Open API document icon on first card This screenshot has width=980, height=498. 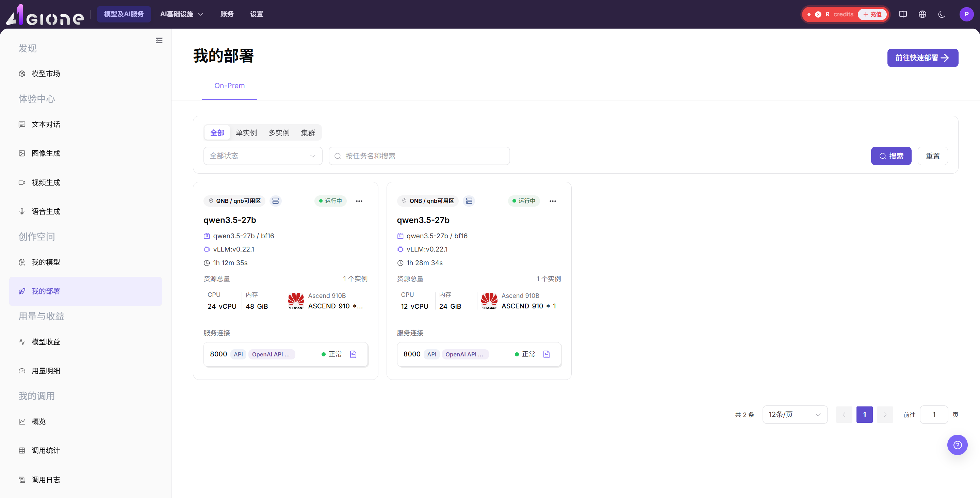point(353,354)
